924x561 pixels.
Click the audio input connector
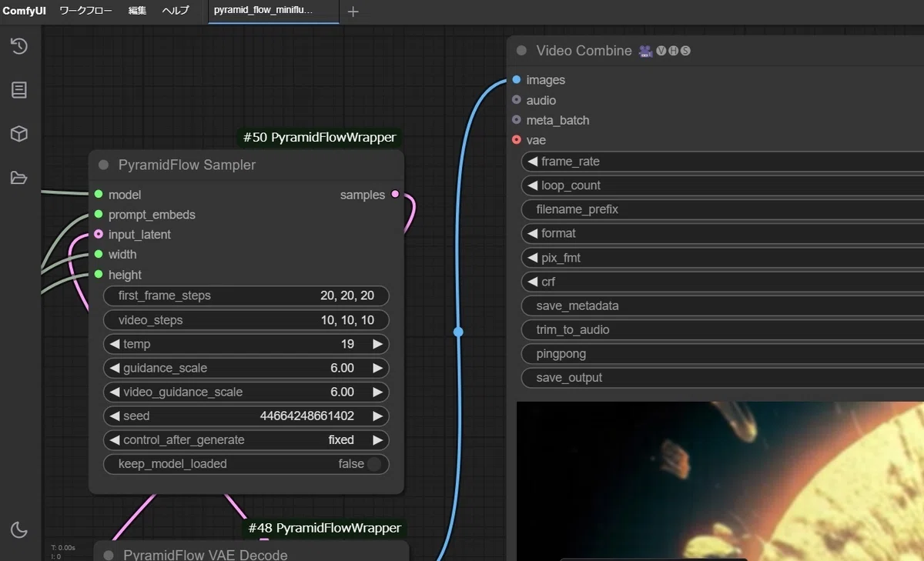click(x=517, y=100)
